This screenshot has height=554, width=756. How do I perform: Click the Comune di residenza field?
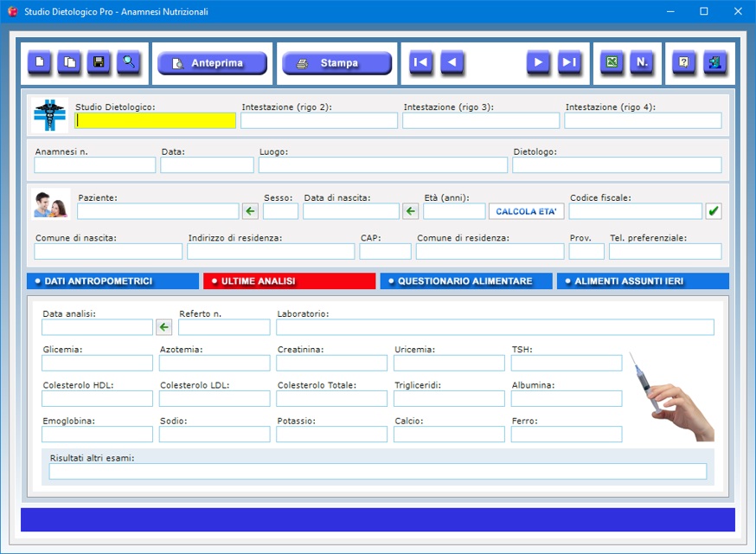click(x=490, y=251)
